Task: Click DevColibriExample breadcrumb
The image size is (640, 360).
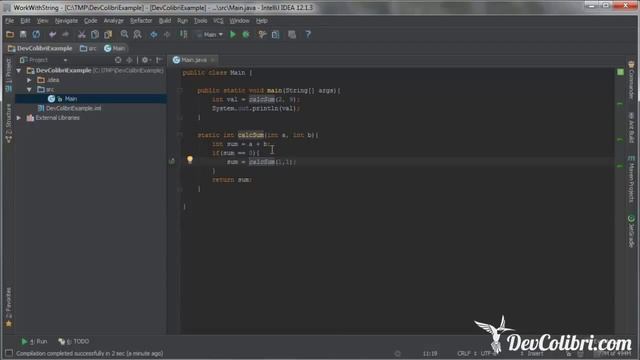Action: pyautogui.click(x=40, y=48)
